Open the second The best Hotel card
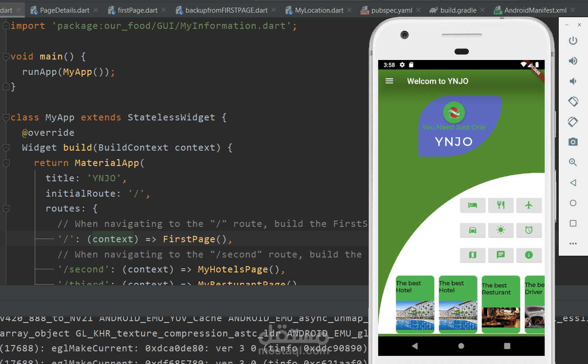This screenshot has width=588, height=364. click(458, 304)
